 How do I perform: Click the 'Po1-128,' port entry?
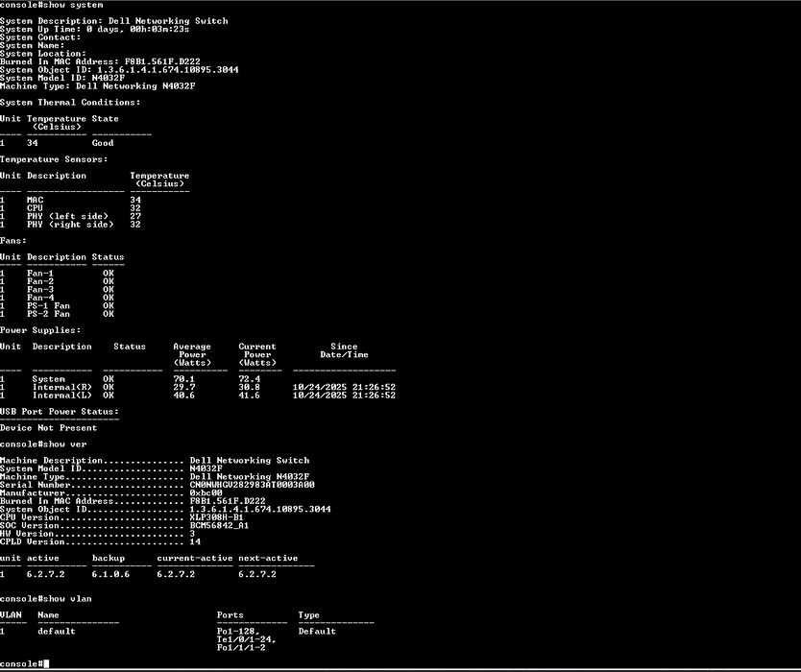tap(238, 632)
